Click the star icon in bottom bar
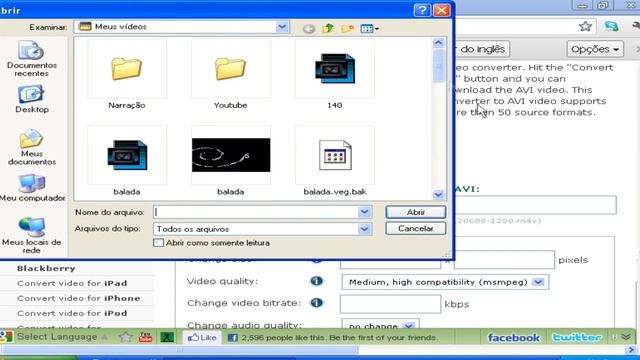This screenshot has width=640, height=360. (126, 337)
